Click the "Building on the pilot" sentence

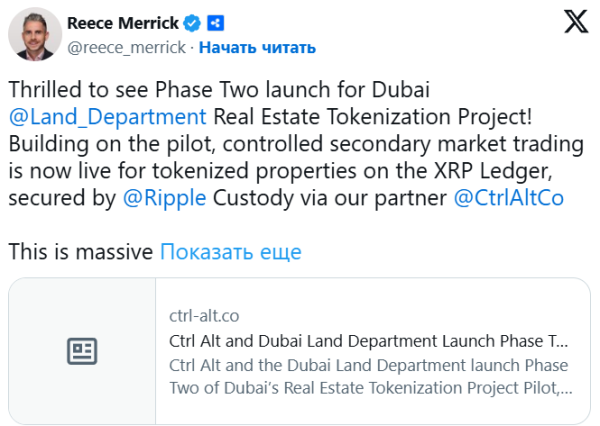(100, 143)
